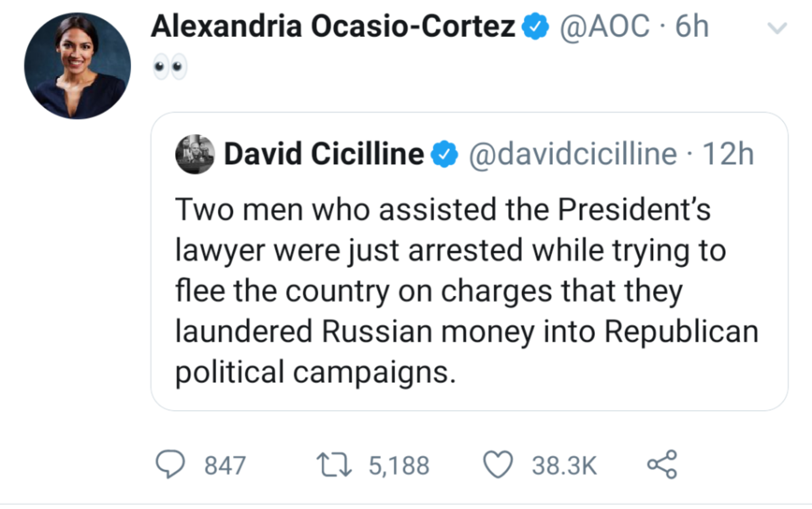Click the blue verified badge beside Alexandria Ocasio-Cortez
The image size is (812, 509).
(535, 27)
